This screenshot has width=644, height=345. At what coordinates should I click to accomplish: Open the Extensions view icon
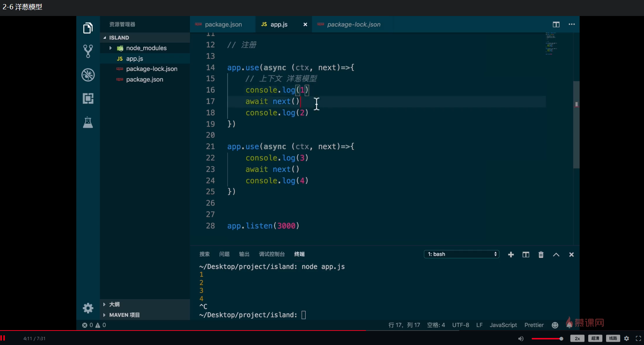(x=88, y=98)
